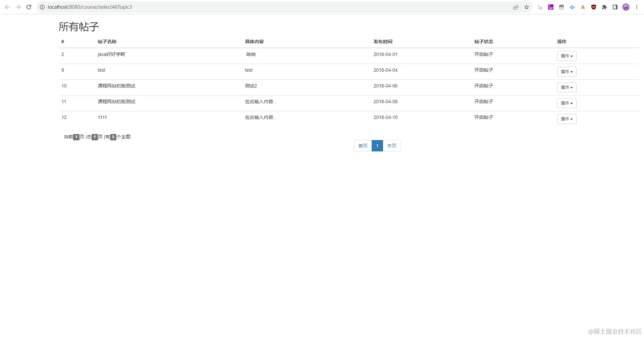The width and height of the screenshot is (644, 337).
Task: Open the Tampermonkey extension
Action: 561,7
